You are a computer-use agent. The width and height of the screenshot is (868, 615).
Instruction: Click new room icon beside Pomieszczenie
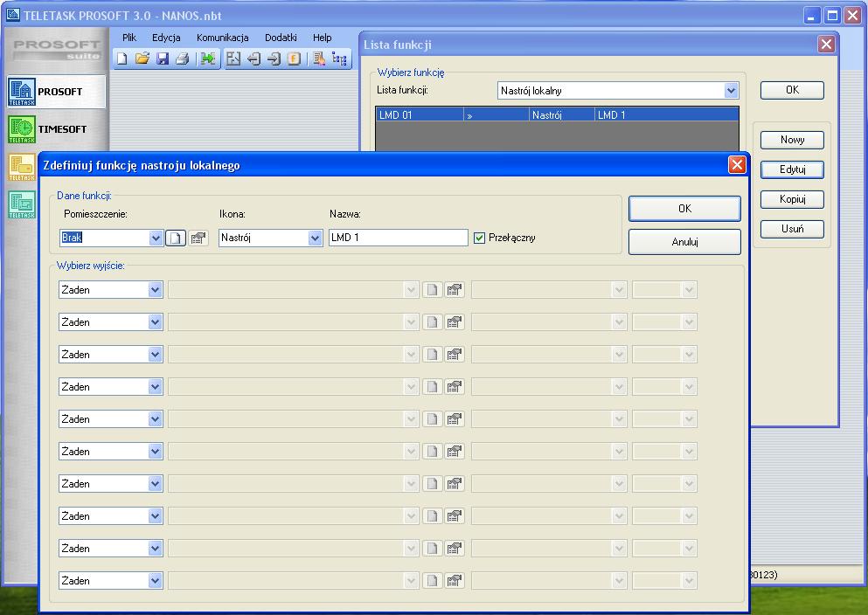pos(176,238)
